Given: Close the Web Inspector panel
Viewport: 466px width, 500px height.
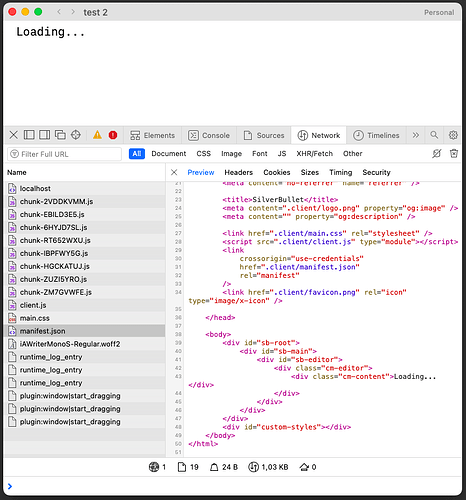Looking at the screenshot, I should pyautogui.click(x=14, y=135).
